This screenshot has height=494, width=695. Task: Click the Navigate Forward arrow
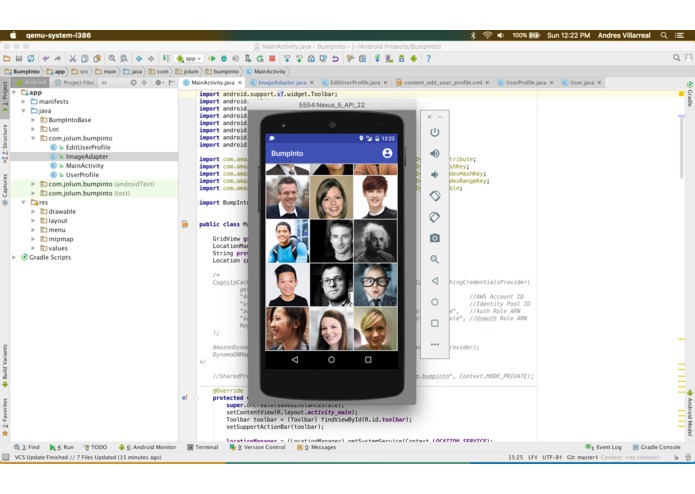(151, 58)
